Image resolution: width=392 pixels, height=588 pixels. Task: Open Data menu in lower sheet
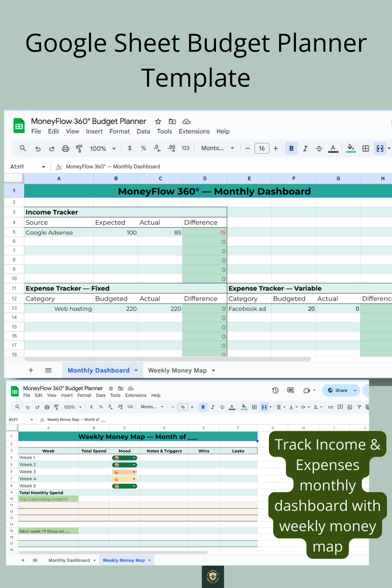click(101, 395)
